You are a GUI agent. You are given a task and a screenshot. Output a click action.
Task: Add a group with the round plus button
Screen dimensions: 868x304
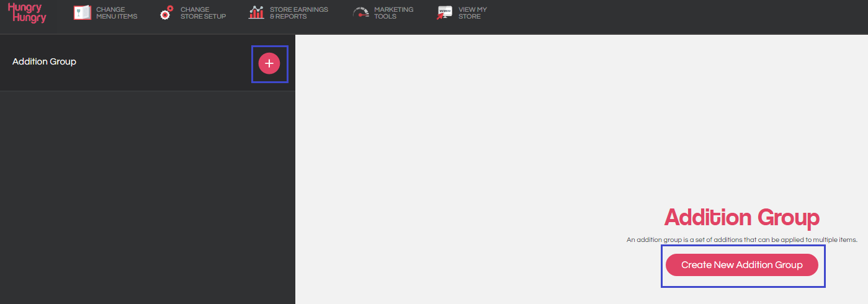[x=269, y=63]
